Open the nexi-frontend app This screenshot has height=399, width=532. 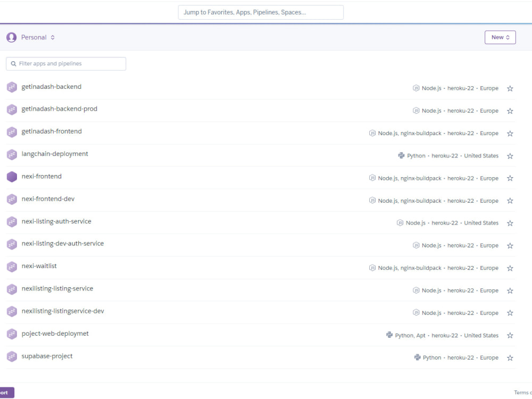(41, 177)
